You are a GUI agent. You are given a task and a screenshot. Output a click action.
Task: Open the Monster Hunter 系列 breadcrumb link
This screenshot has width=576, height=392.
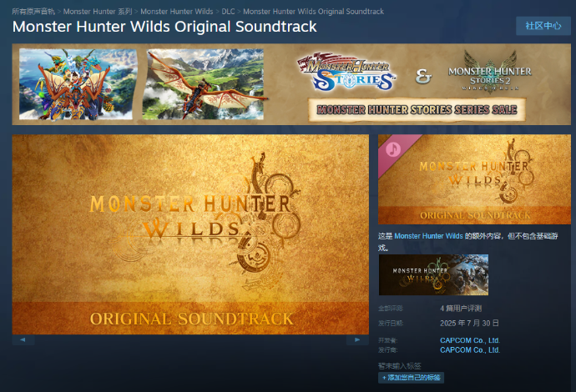click(x=98, y=12)
